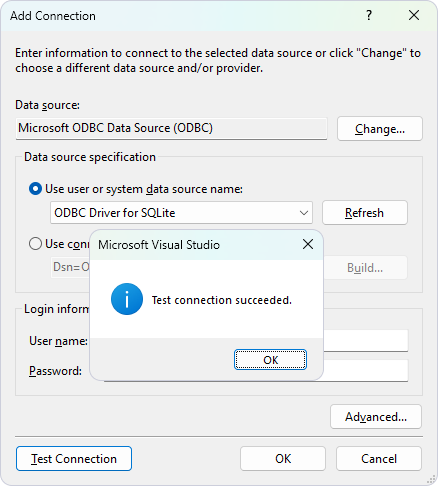Viewport: 438px width, 486px height.
Task: Select the Use connection string radio button
Action: pyautogui.click(x=35, y=244)
